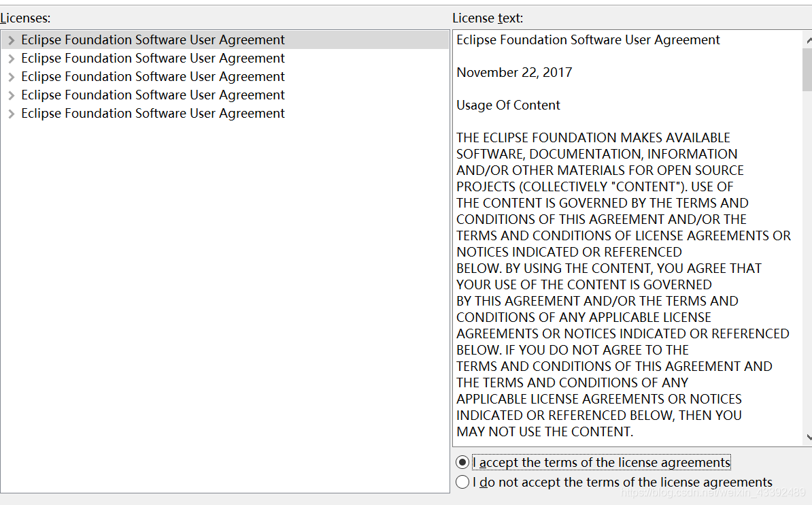Click the license text scrollbar down arrow

pos(808,438)
